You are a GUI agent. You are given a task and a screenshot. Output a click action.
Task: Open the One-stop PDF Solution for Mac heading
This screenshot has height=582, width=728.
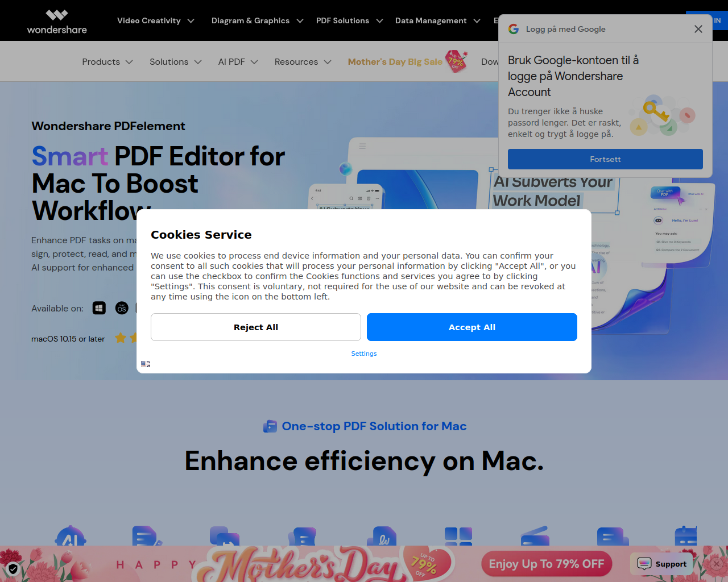tap(374, 426)
